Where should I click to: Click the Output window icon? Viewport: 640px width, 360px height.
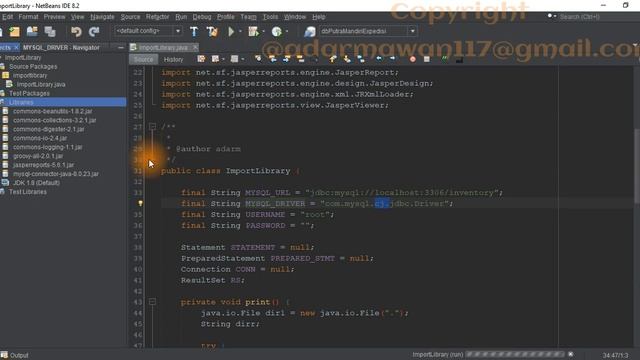coord(4,355)
